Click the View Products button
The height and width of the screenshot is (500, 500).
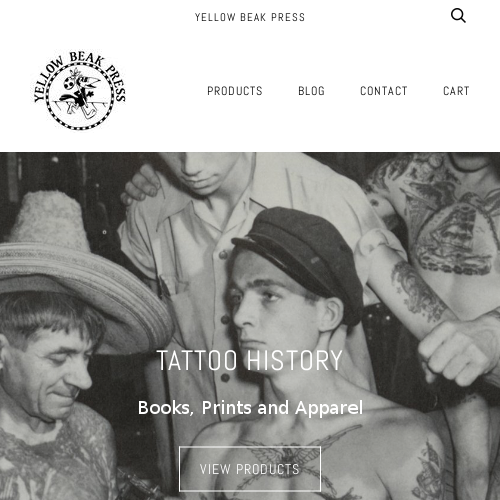[x=250, y=469]
